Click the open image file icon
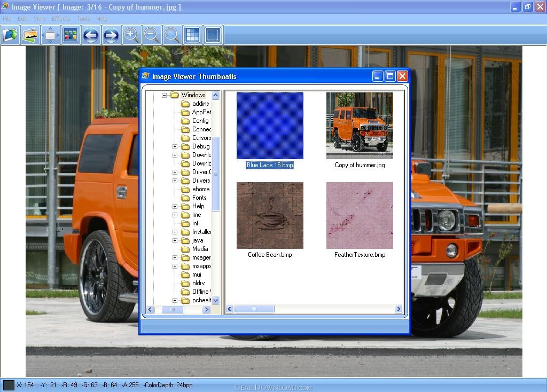 [x=11, y=35]
